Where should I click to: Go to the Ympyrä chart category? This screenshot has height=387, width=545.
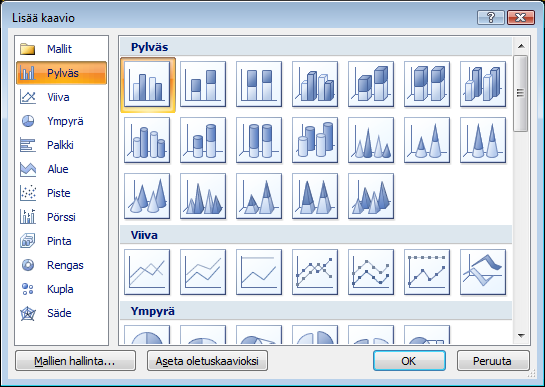click(x=62, y=121)
